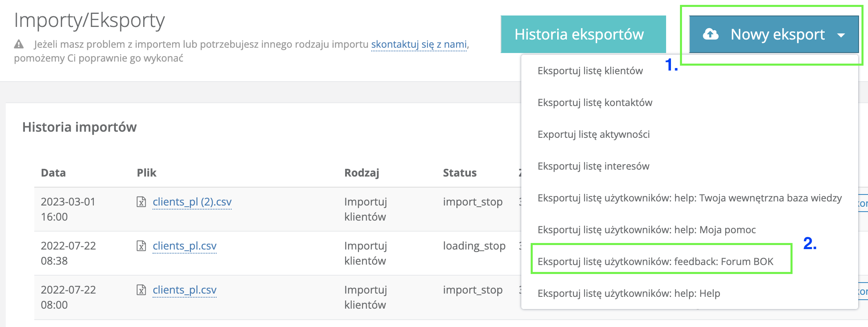The image size is (868, 327).
Task: Click the Rodzaj column header
Action: click(x=362, y=173)
